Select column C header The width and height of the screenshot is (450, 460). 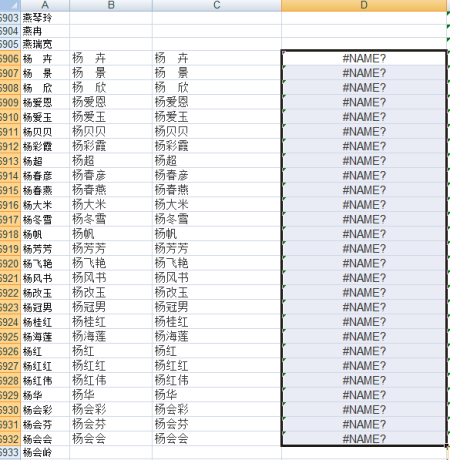(x=217, y=5)
